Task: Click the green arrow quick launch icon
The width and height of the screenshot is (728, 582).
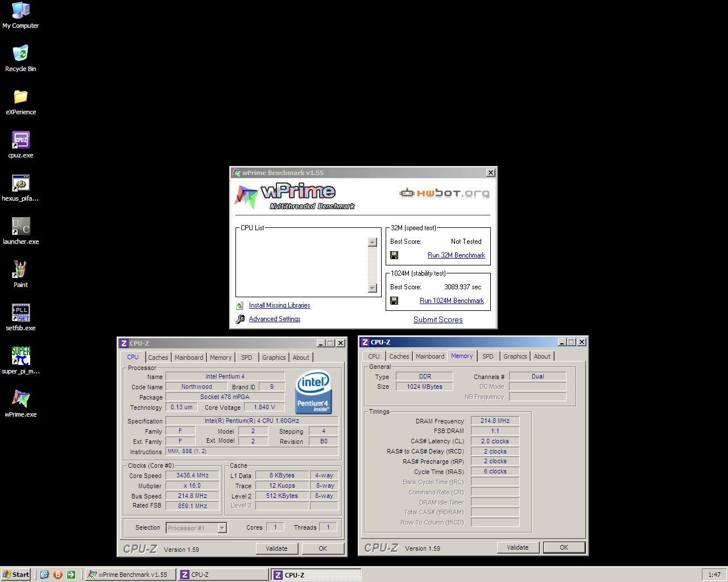Action: [x=71, y=575]
